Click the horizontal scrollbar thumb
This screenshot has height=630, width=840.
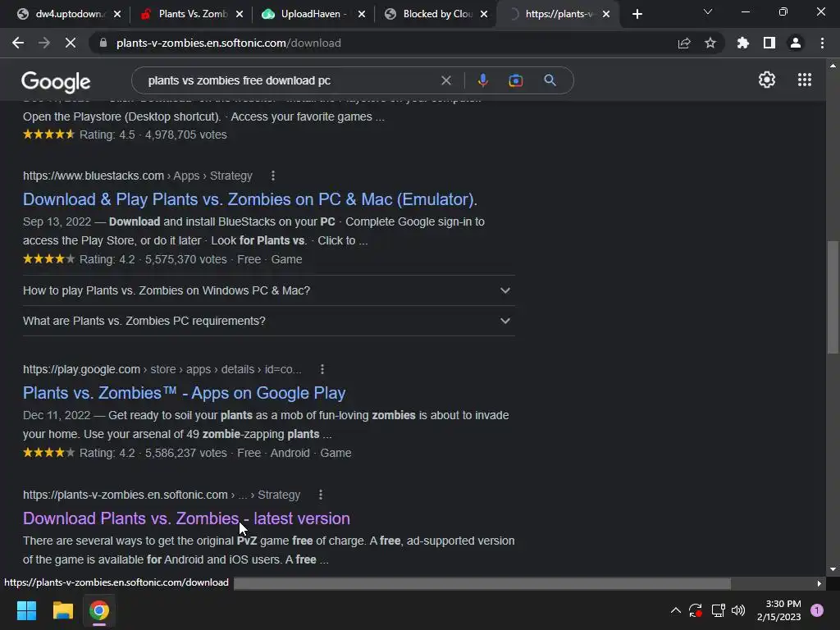(x=482, y=583)
